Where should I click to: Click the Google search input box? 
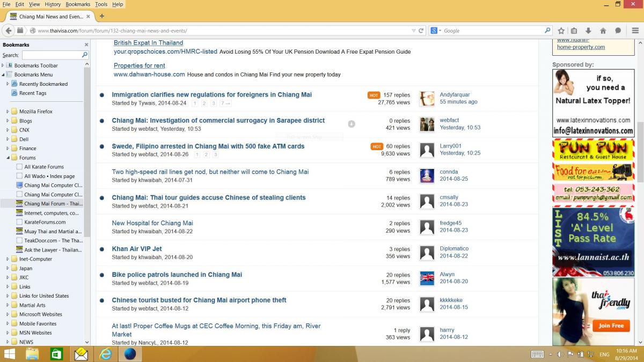[493, 31]
